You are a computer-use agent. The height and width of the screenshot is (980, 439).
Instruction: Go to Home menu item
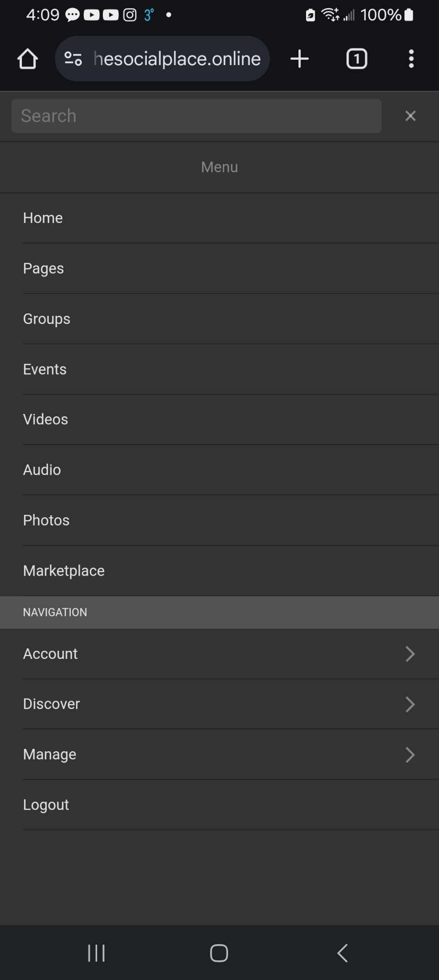[43, 218]
